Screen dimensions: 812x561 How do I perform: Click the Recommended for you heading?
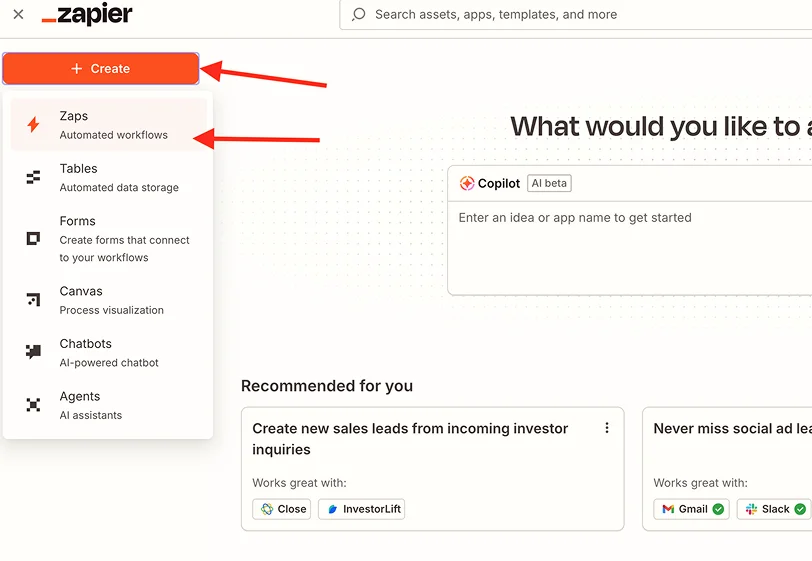click(x=327, y=386)
